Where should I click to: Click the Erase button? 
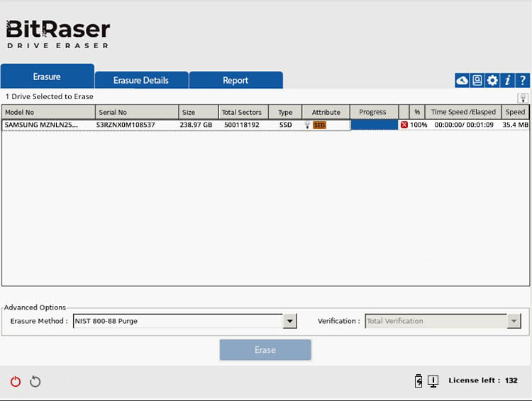point(265,350)
